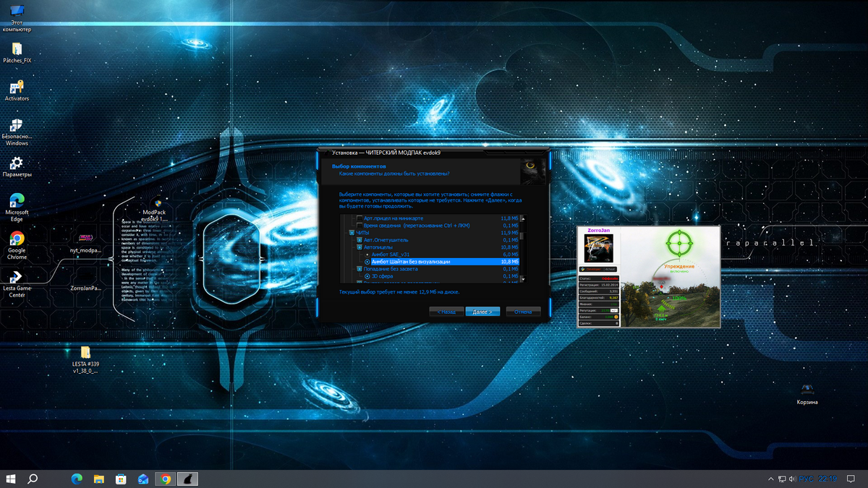Toggle the ЧИТЫ parent group node
Screen dimensions: 868x488
click(352, 233)
